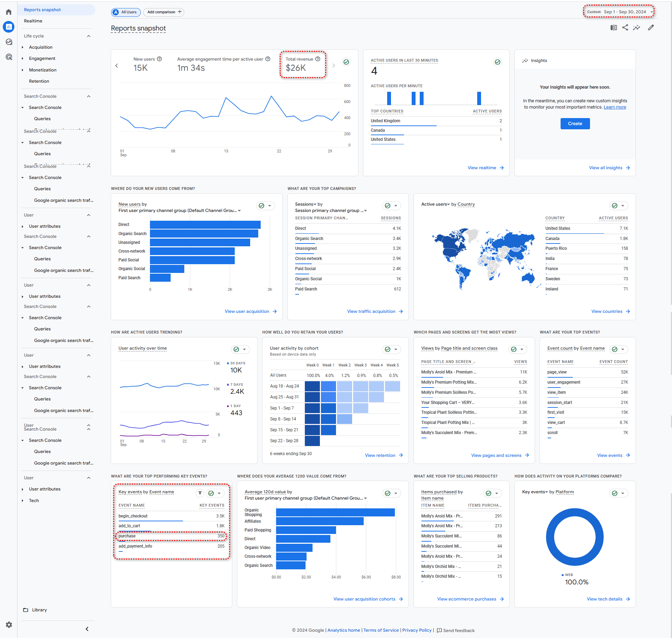The width and height of the screenshot is (672, 638).
Task: Toggle check status on User activity by cohort
Action: (388, 349)
